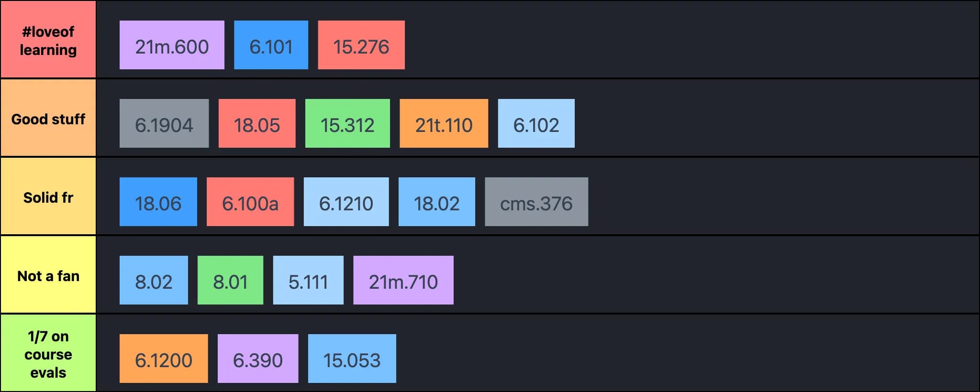Viewport: 980px width, 392px height.
Task: Click the green 8.01 tile
Action: point(230,280)
